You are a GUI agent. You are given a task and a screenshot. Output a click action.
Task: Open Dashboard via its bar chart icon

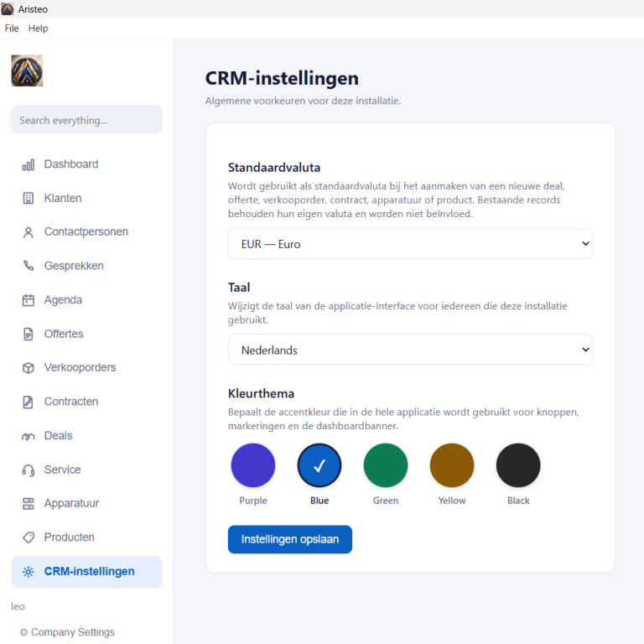click(28, 164)
